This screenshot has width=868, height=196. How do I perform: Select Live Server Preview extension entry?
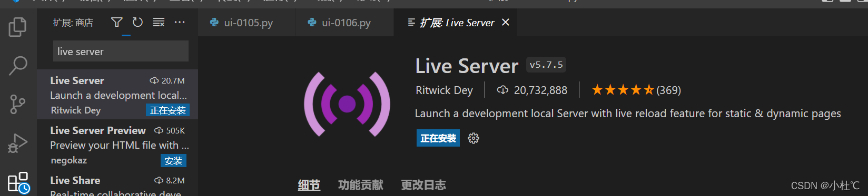tap(117, 145)
